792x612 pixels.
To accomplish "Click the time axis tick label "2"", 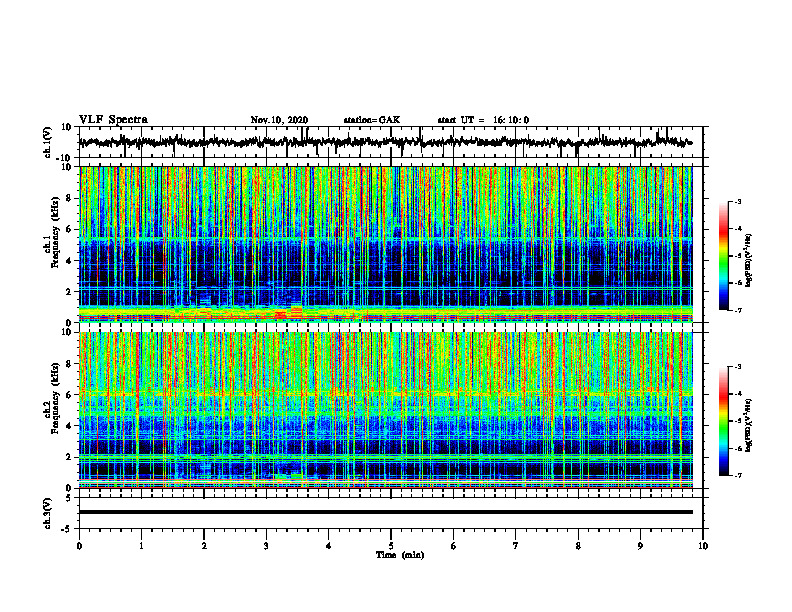I will (204, 546).
